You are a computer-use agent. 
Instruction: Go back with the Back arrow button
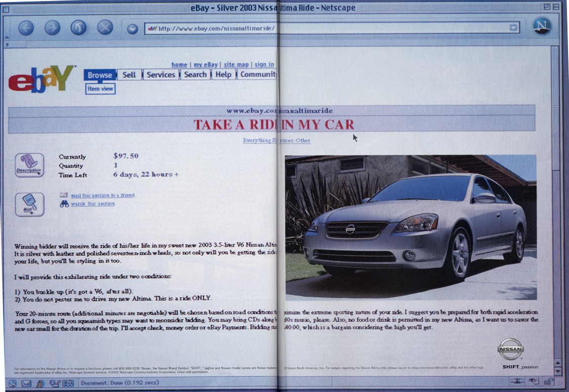tap(26, 28)
